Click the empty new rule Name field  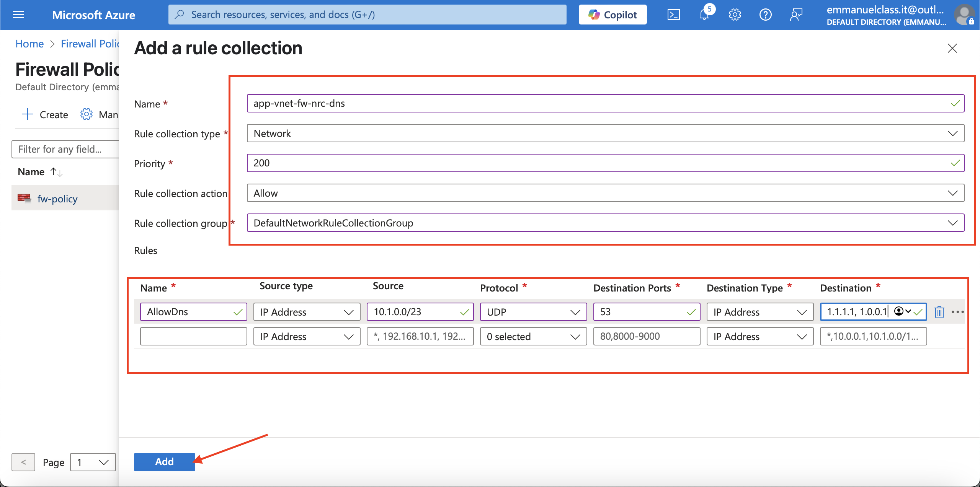(x=194, y=336)
